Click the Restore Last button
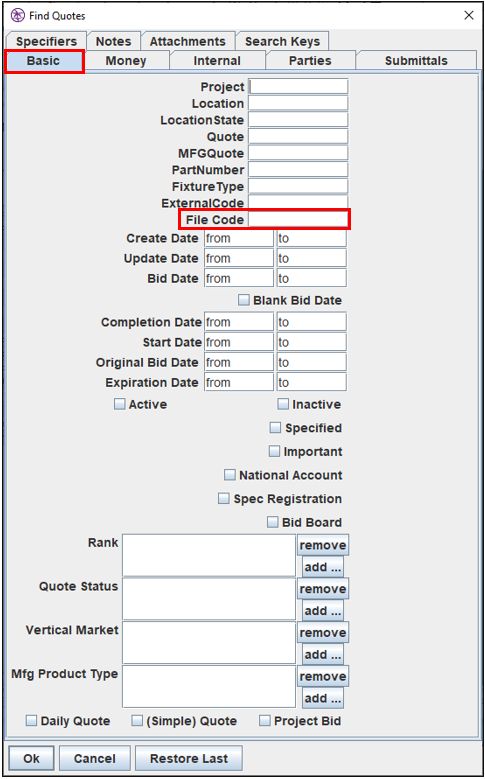485x779 pixels. (x=189, y=759)
